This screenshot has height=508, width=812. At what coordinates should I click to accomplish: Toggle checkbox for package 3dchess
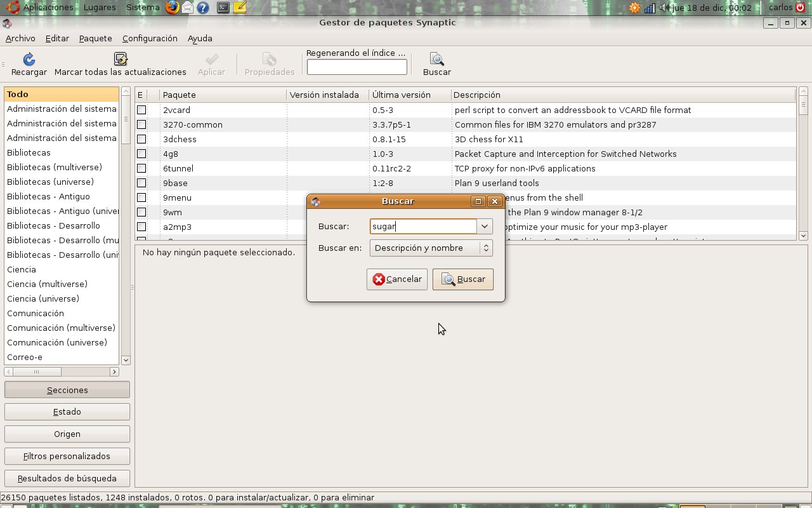[141, 139]
